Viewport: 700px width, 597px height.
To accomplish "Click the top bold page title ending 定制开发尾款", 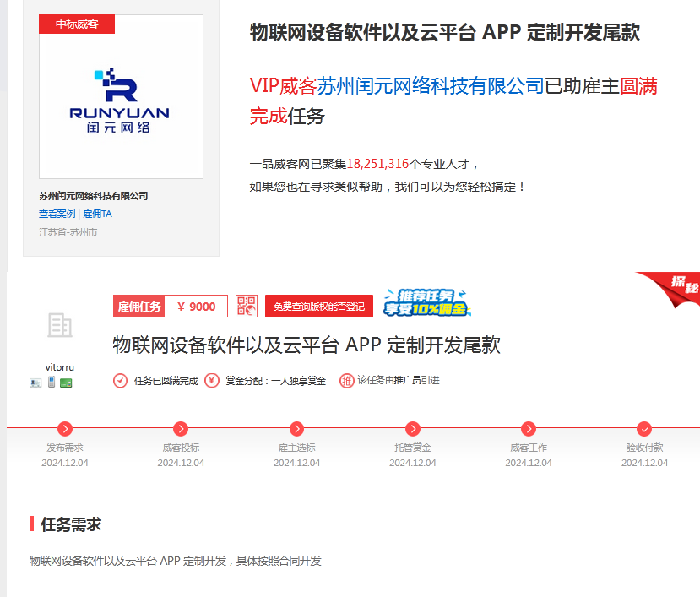I will (445, 33).
